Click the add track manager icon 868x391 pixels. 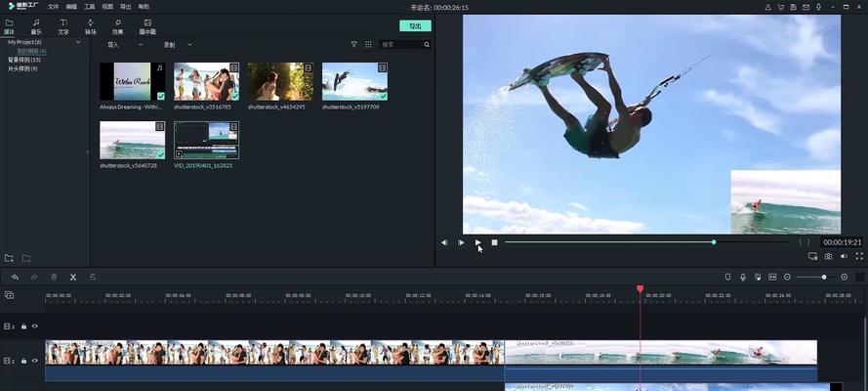9,295
